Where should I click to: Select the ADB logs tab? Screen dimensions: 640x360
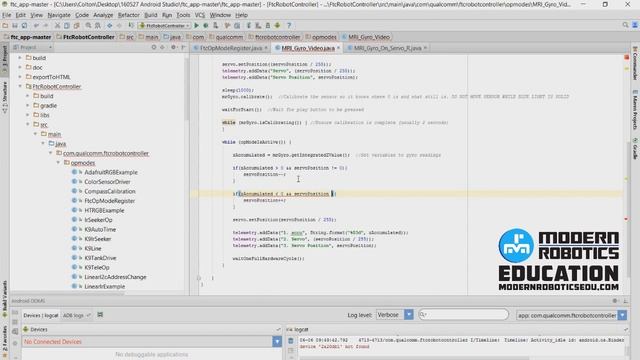pyautogui.click(x=76, y=315)
